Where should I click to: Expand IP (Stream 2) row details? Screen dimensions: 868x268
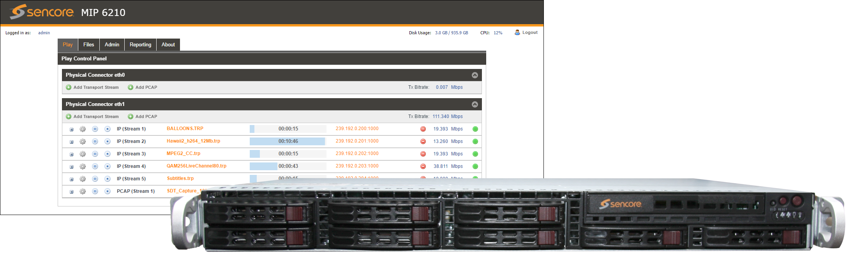click(72, 142)
